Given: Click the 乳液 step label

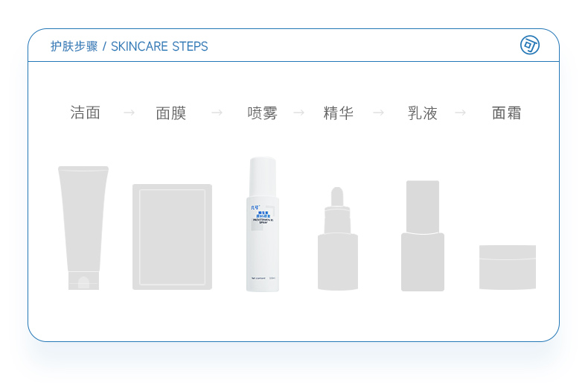Looking at the screenshot, I should click(x=423, y=113).
